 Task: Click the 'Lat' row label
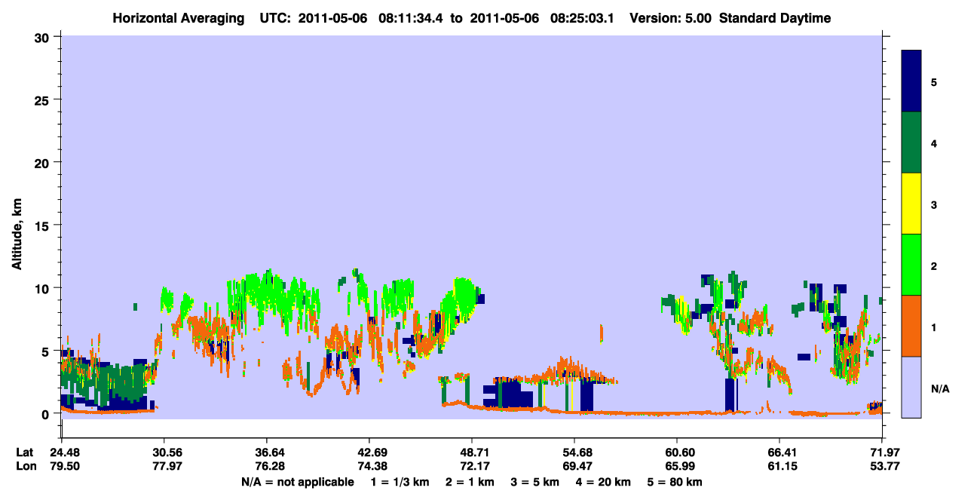[25, 452]
